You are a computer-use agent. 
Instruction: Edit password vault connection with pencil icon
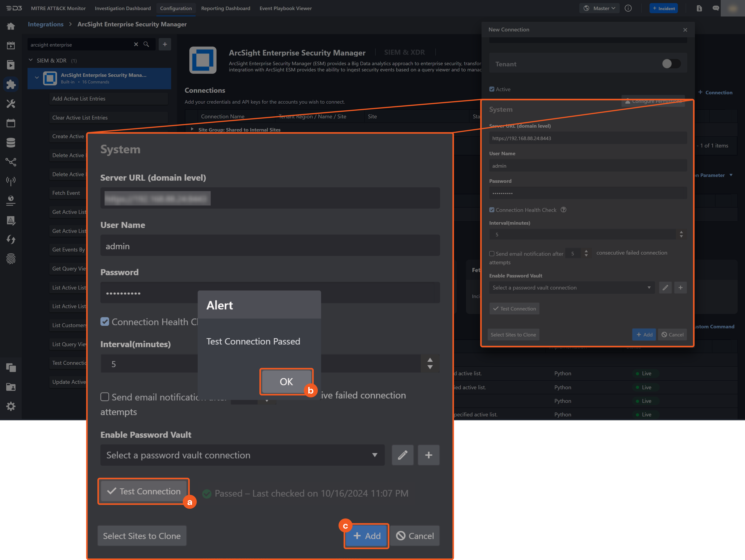[x=403, y=455]
